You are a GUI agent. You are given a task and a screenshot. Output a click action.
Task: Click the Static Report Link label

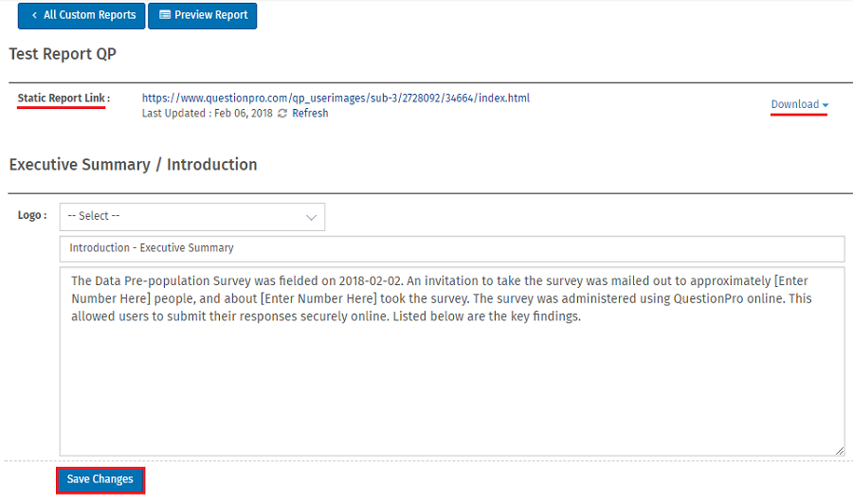64,99
